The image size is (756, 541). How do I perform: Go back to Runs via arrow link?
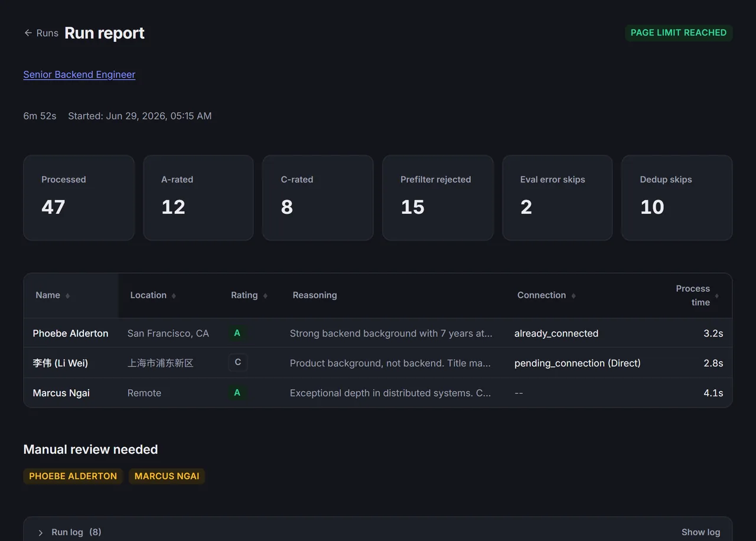tap(41, 33)
